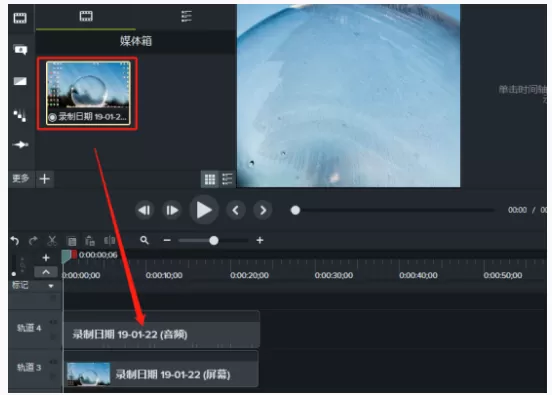Select the recording thumbnail in media bin
Image resolution: width=552 pixels, height=395 pixels.
pos(88,93)
